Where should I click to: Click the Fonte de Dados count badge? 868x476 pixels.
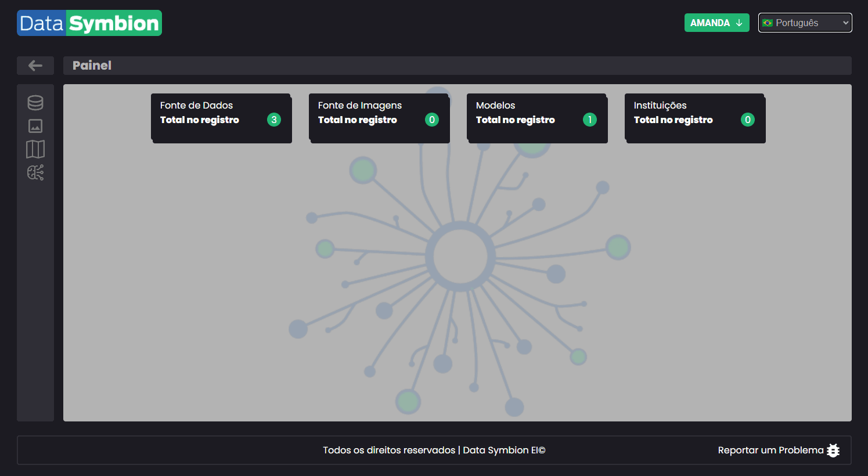click(274, 120)
